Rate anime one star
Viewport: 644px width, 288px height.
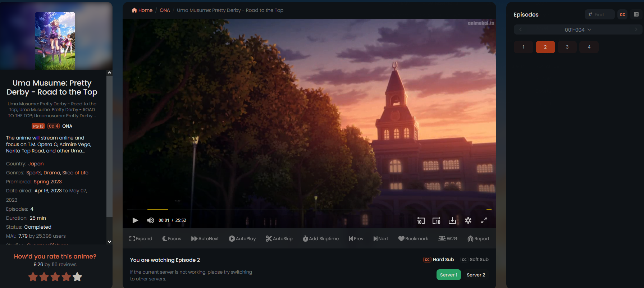point(33,277)
